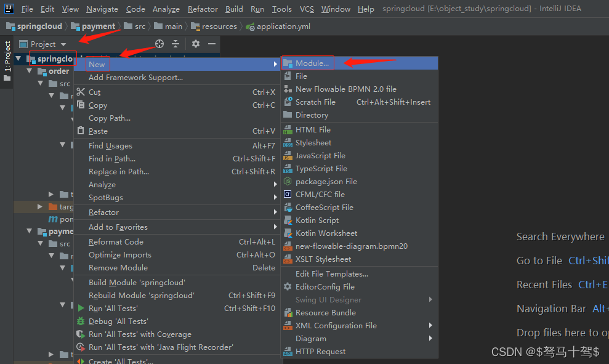
Task: Click application.yml breadcrumb
Action: click(278, 26)
